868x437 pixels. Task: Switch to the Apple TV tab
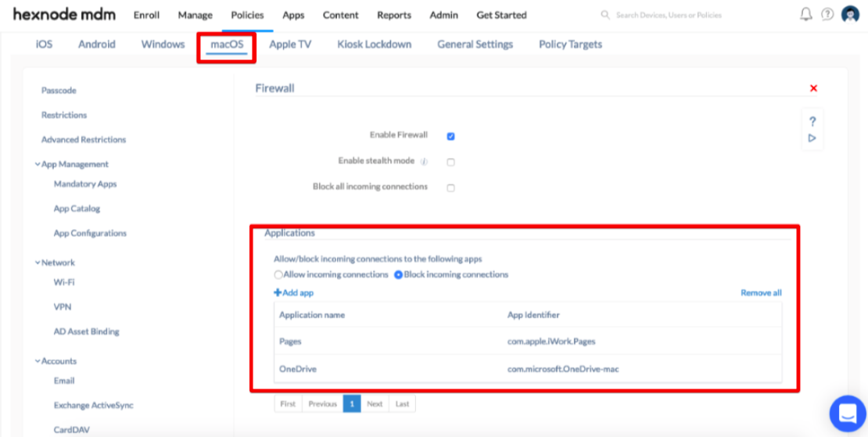290,45
